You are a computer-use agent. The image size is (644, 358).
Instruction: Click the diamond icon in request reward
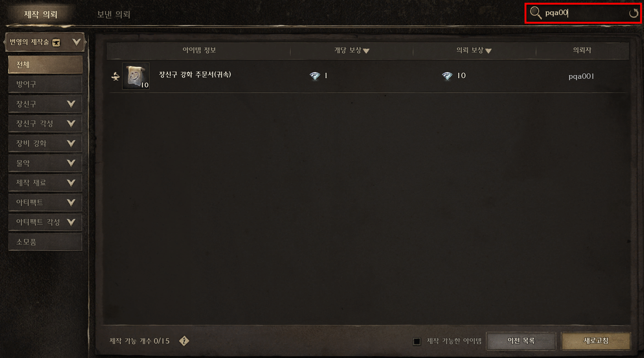(447, 76)
